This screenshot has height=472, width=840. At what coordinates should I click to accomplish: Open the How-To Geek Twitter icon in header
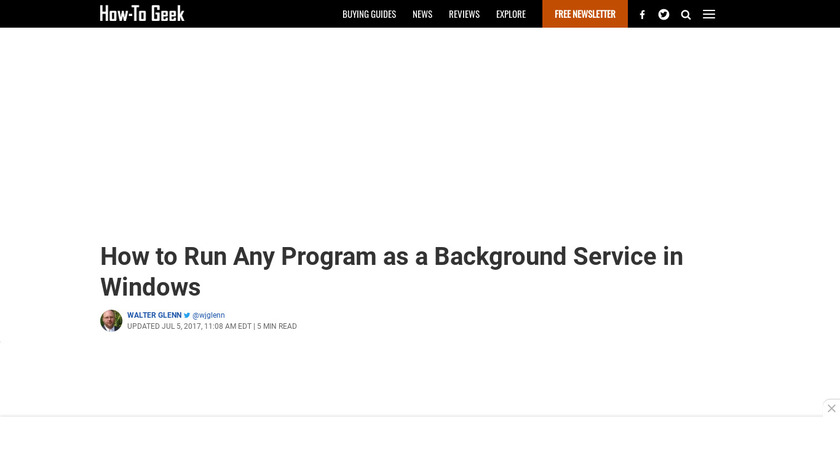(x=663, y=14)
